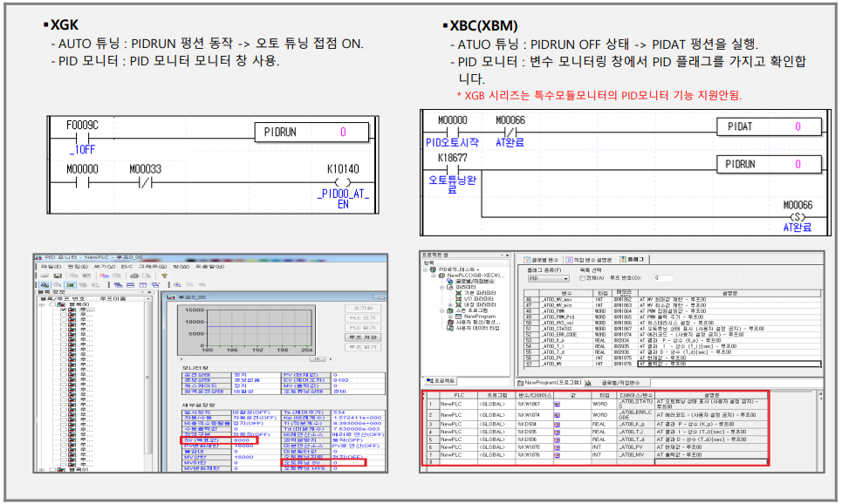Click the I/O 파라미터 icon in the project tree
The width and height of the screenshot is (842, 504).
point(458,298)
